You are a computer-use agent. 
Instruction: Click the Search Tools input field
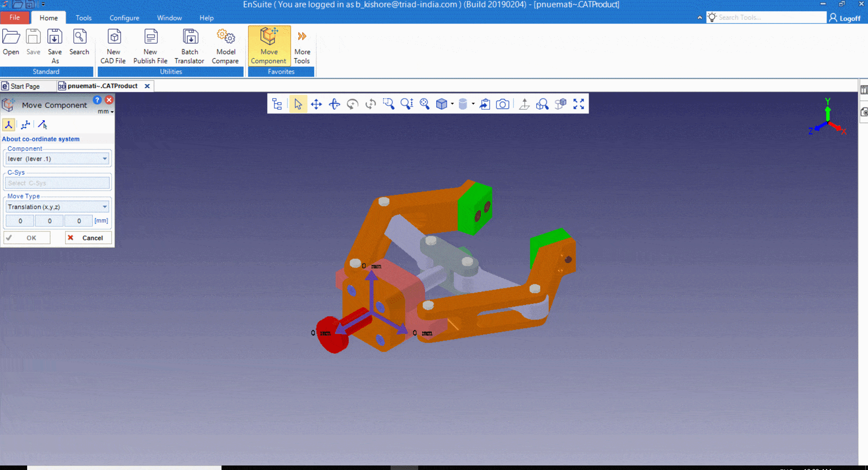[x=770, y=18]
